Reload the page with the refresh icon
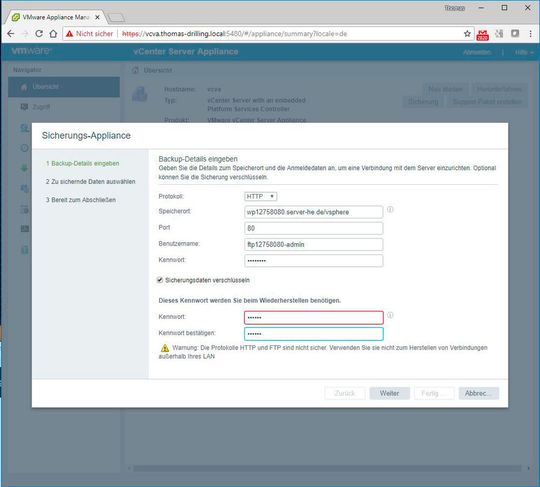This screenshot has height=487, width=540. tap(39, 34)
